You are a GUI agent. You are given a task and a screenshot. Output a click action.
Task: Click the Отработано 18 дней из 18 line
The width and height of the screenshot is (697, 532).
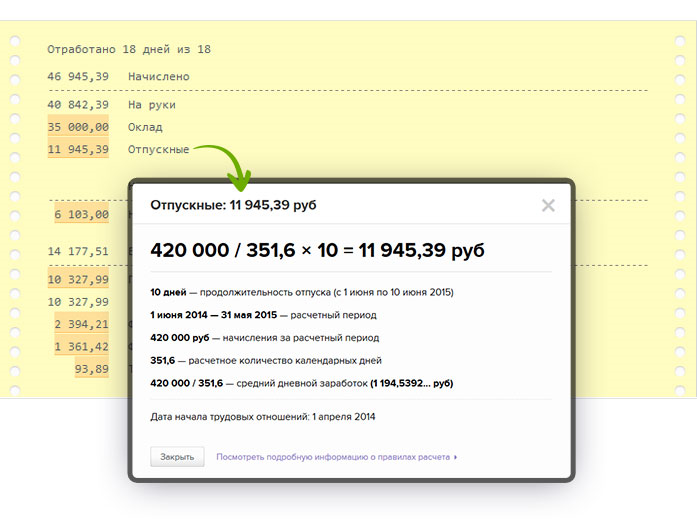(x=128, y=49)
